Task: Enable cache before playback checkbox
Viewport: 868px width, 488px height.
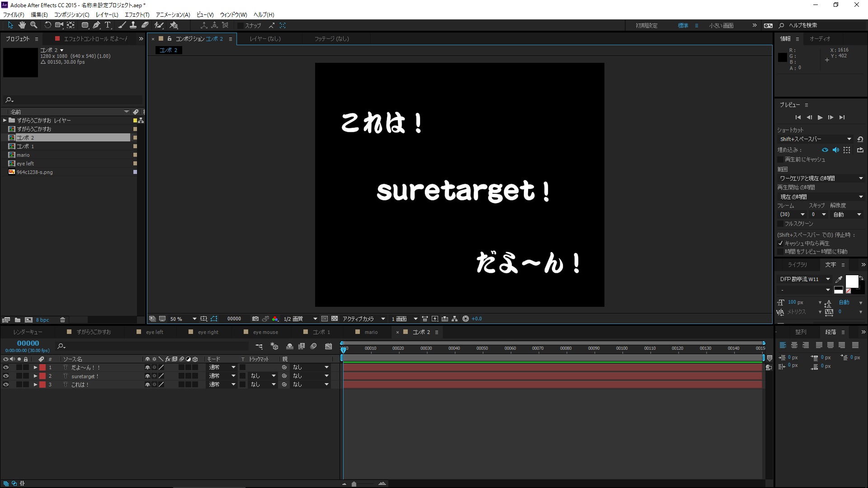Action: 780,160
